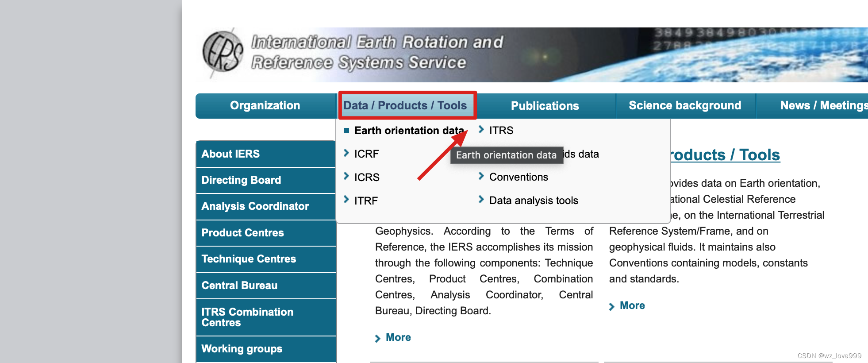Select ITRS in the dropdown menu
The width and height of the screenshot is (868, 363).
tap(501, 131)
